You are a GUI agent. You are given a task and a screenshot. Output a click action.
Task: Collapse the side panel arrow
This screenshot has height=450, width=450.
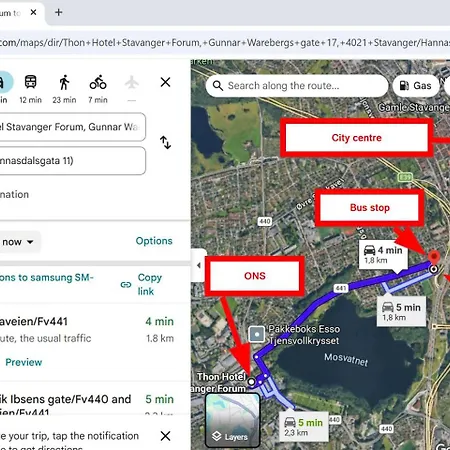coord(199,265)
